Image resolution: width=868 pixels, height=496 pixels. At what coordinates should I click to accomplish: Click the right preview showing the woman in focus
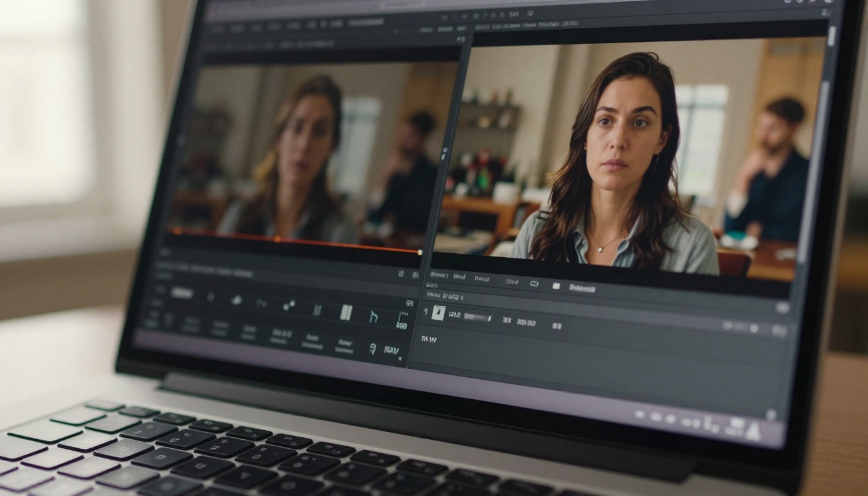(630, 158)
